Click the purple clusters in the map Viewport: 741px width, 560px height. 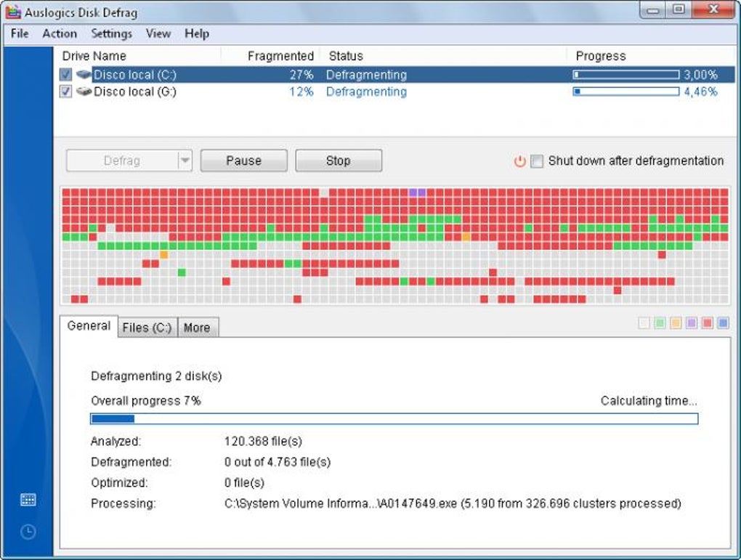417,192
